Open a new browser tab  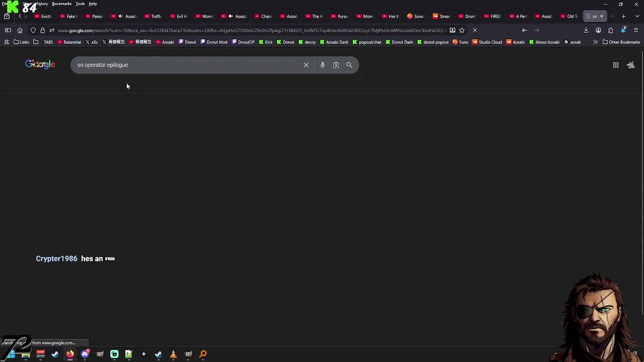623,16
